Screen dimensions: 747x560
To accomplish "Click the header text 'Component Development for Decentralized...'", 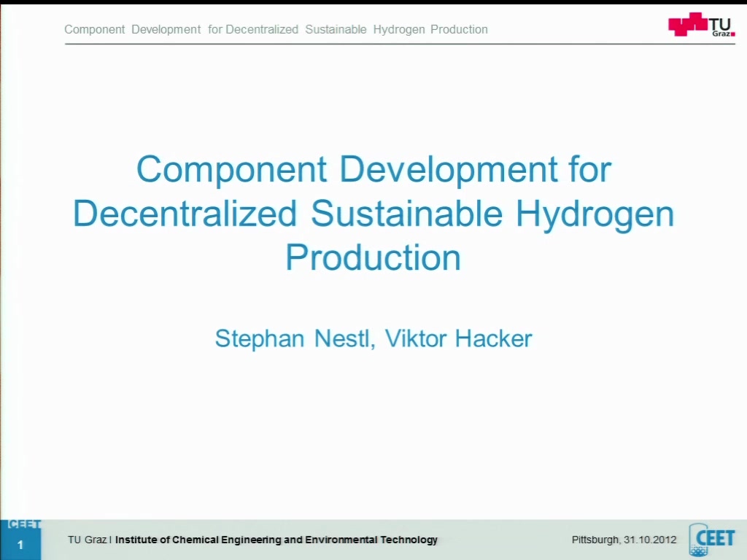I will click(276, 29).
